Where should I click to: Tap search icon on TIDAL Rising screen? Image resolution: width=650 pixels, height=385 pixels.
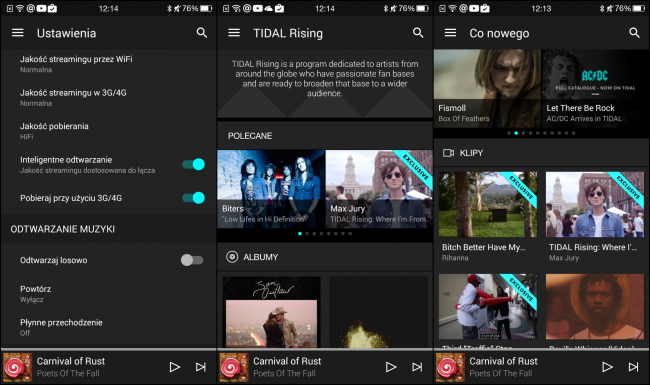[x=418, y=33]
